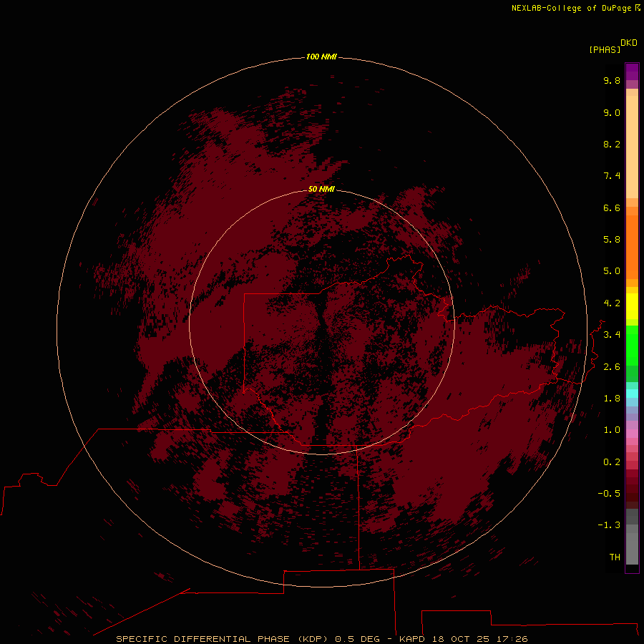Click the 7.4 color scale value
644x644 pixels.
(x=612, y=176)
